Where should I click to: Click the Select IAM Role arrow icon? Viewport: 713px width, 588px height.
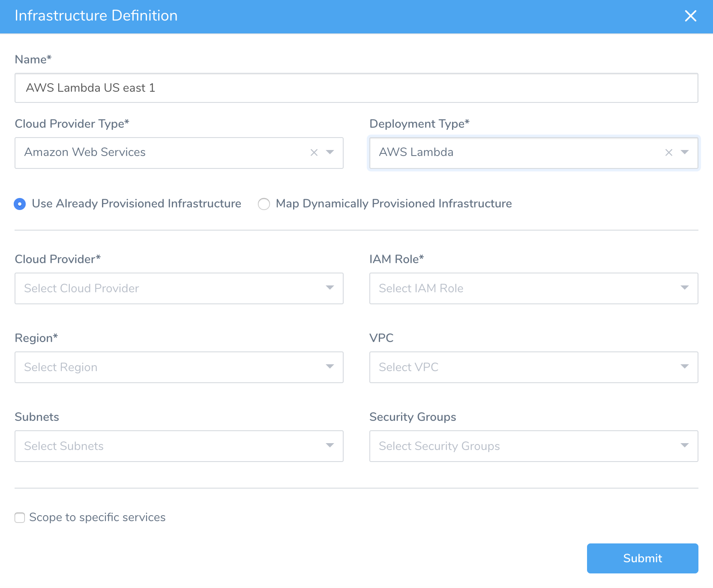click(685, 288)
